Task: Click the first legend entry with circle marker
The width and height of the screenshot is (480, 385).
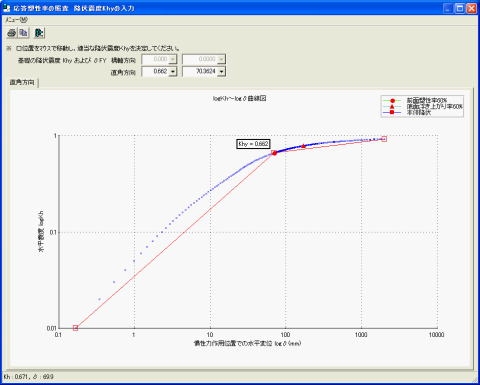Action: click(x=422, y=100)
